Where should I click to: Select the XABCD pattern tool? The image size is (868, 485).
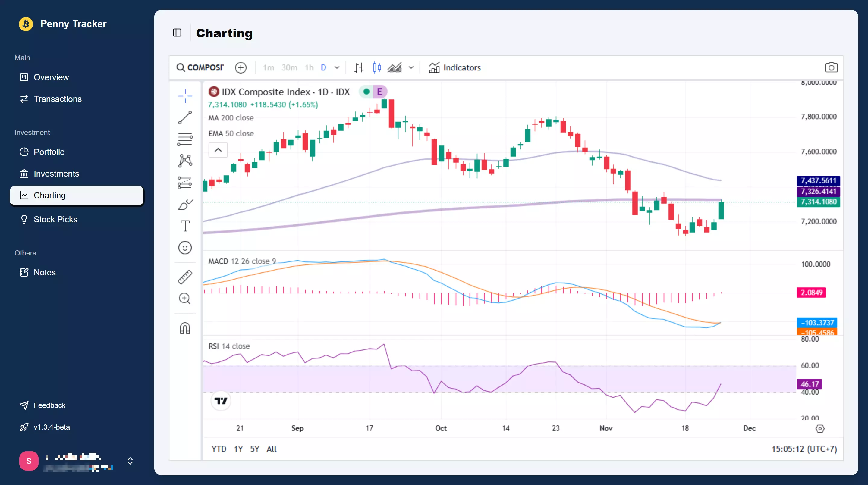[185, 161]
